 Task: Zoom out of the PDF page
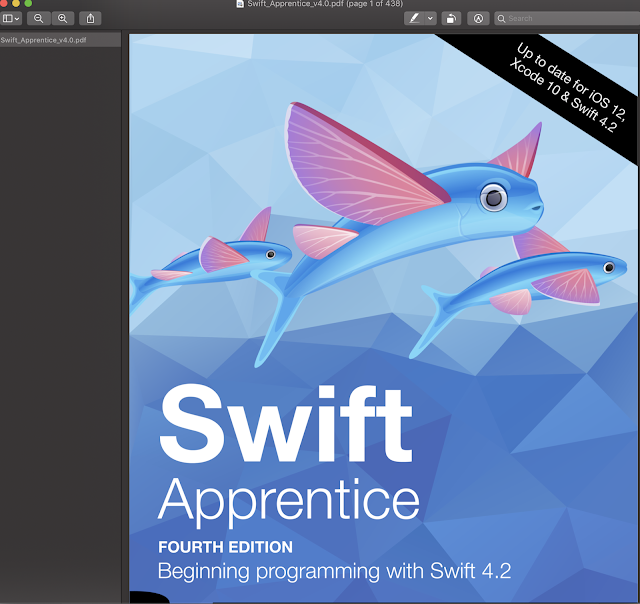coord(39,18)
